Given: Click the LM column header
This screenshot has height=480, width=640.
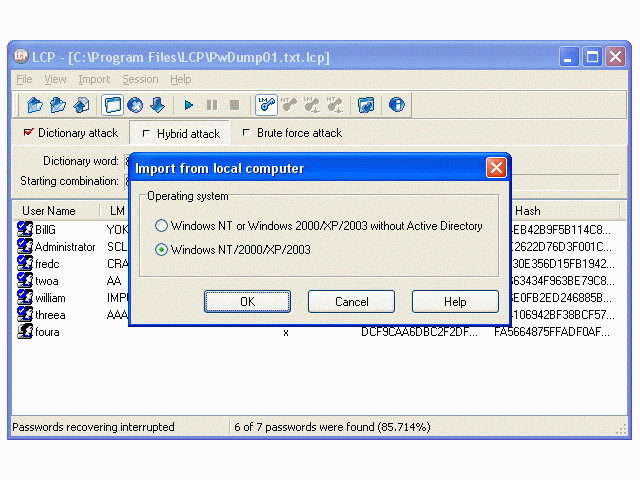Looking at the screenshot, I should click(117, 211).
